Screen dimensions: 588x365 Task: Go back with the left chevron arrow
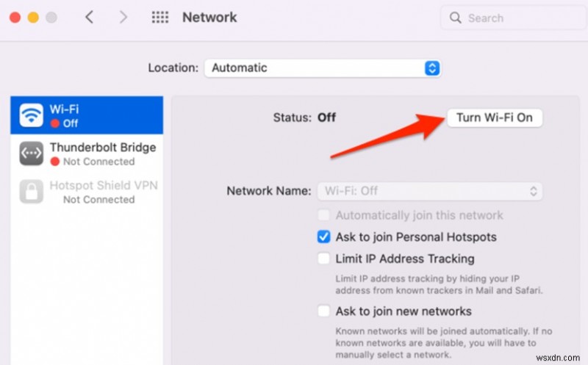tap(89, 17)
